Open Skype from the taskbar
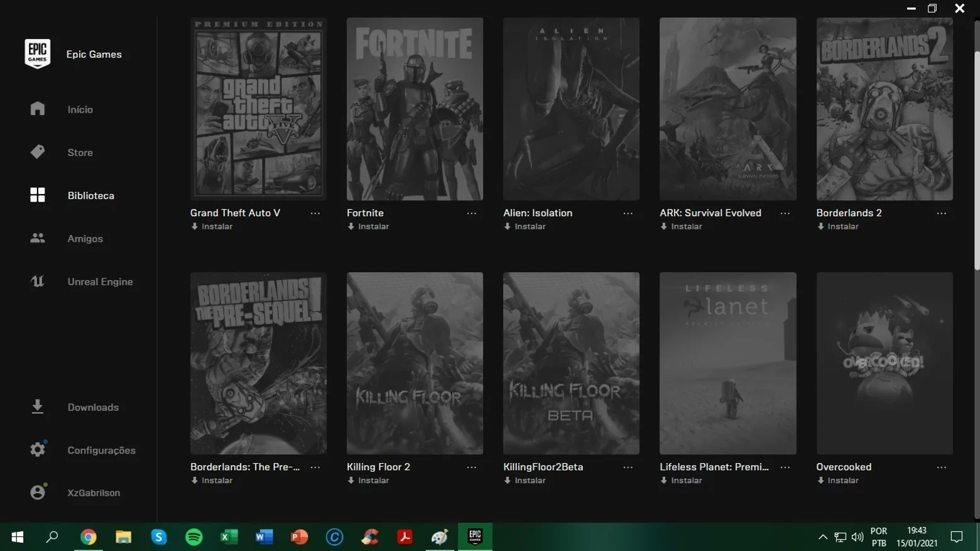The height and width of the screenshot is (551, 980). click(159, 537)
